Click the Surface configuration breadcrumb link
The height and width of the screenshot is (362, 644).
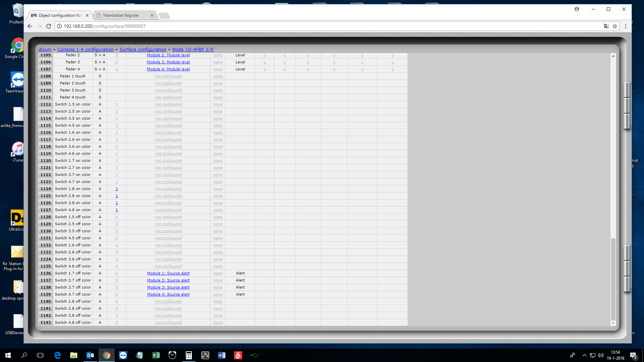143,49
